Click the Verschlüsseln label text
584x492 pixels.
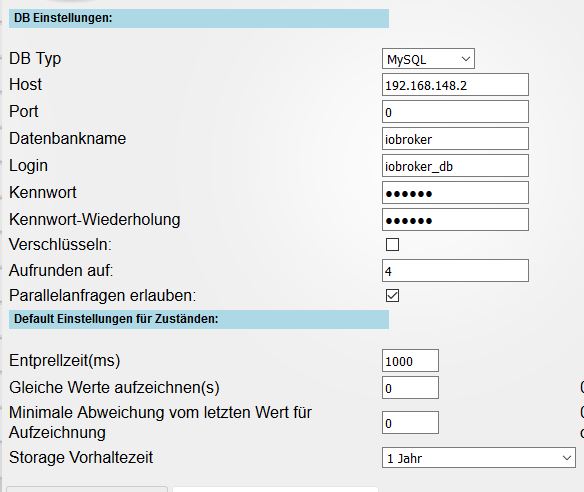(x=60, y=245)
